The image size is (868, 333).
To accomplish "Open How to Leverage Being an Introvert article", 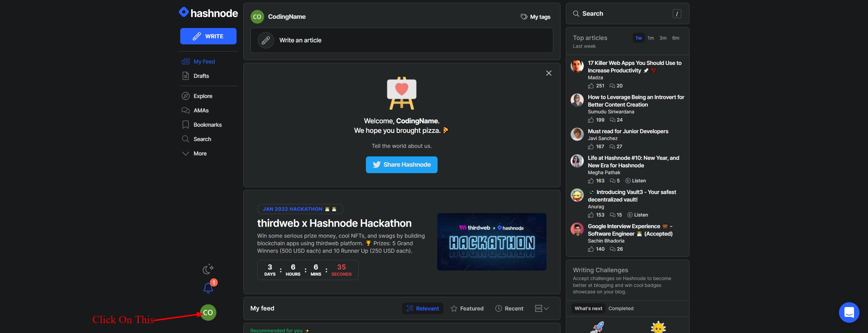I will point(636,101).
